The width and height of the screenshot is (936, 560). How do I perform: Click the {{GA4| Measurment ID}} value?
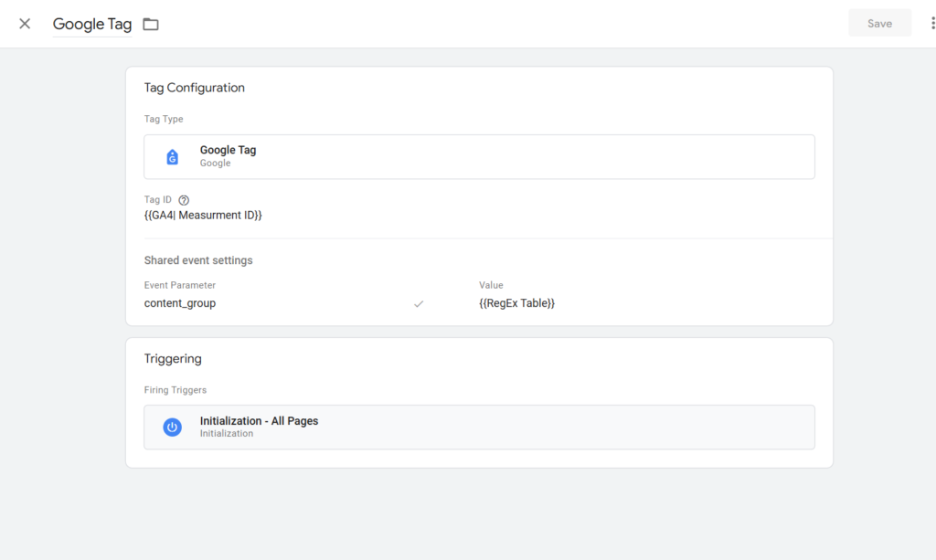pos(203,216)
